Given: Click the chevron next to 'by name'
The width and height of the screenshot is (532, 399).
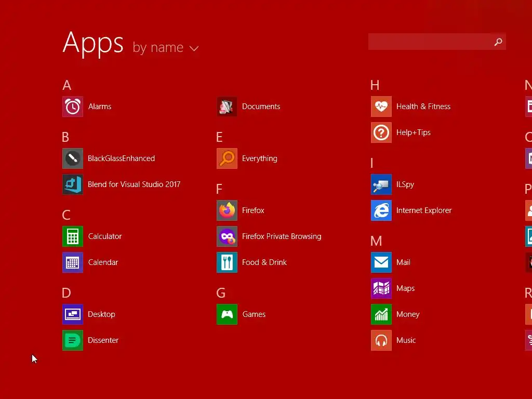Looking at the screenshot, I should point(194,49).
